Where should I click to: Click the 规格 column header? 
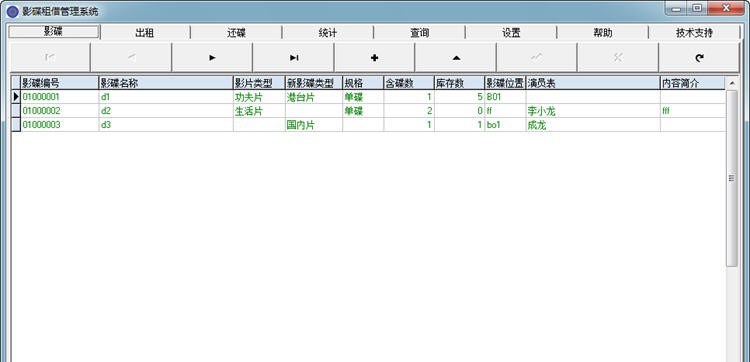363,83
